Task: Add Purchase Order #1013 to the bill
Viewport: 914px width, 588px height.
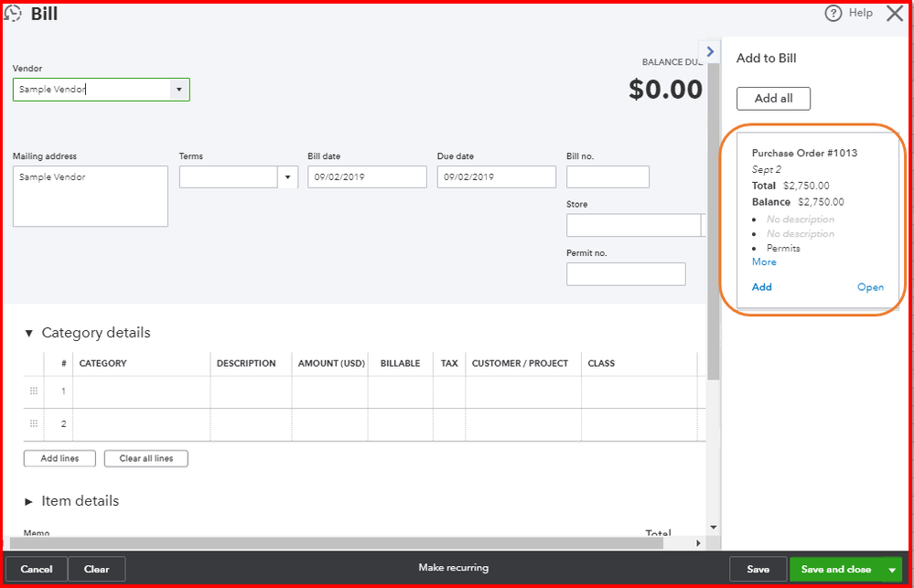Action: click(x=762, y=287)
